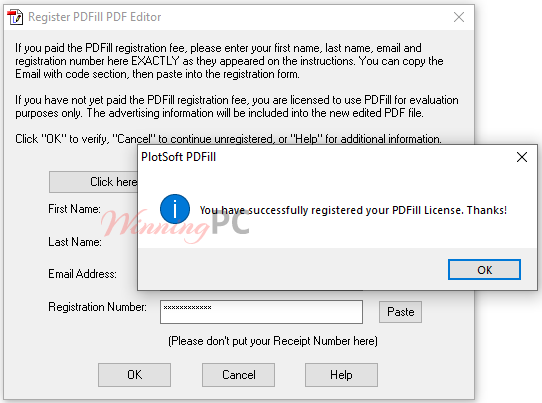The image size is (542, 403).
Task: Close the Register PDFill PDF Editor dialog
Action: (459, 17)
